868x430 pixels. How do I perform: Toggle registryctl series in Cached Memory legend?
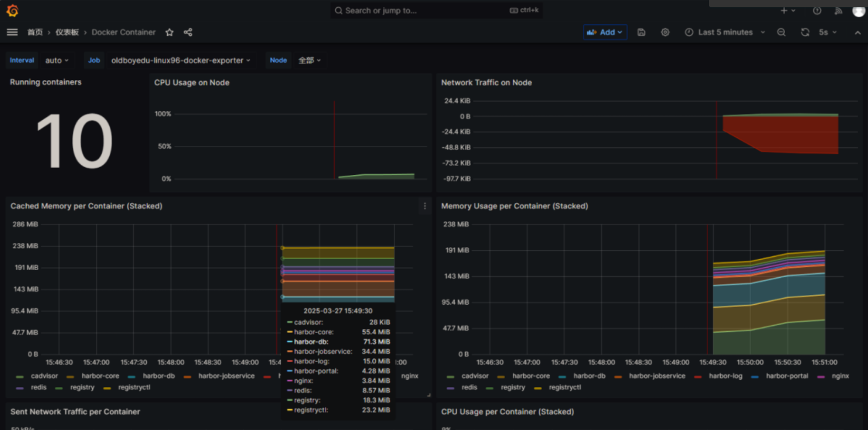click(134, 387)
